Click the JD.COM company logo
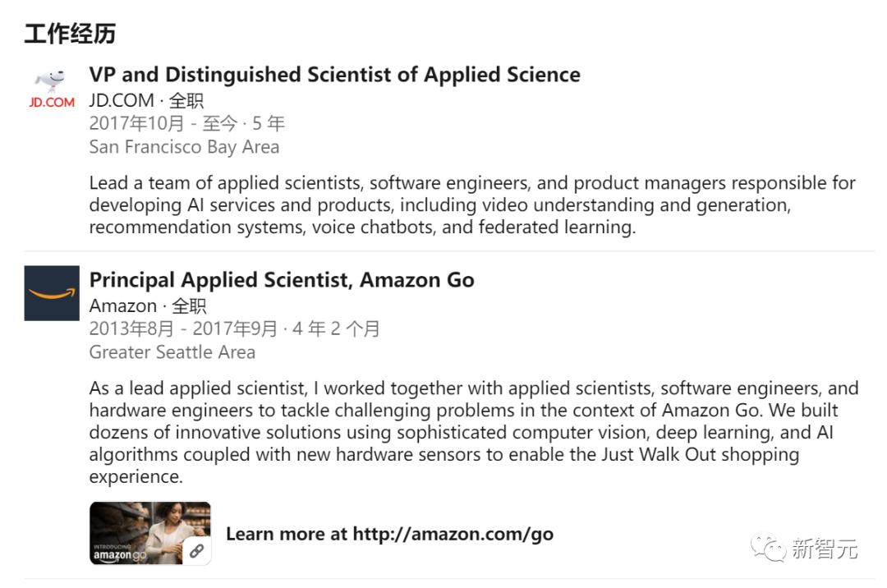The height and width of the screenshot is (588, 887). pyautogui.click(x=51, y=82)
